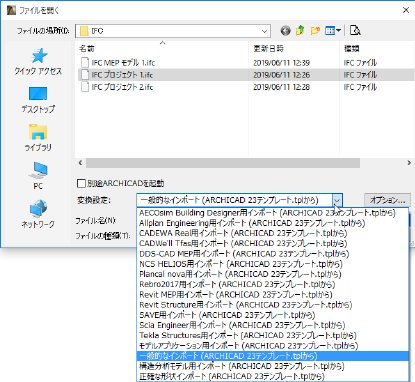Select the PC location icon
Image resolution: width=415 pixels, height=382 pixels.
(38, 176)
